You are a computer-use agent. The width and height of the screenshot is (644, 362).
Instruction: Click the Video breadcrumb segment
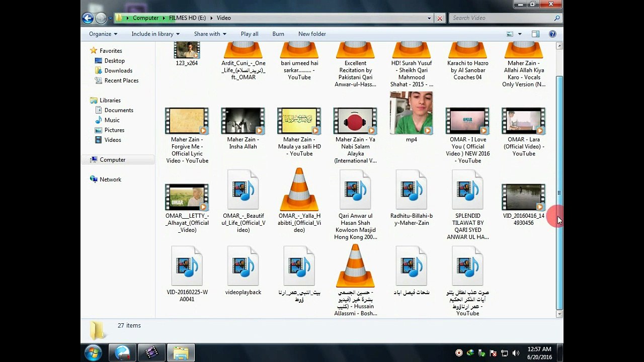point(224,18)
